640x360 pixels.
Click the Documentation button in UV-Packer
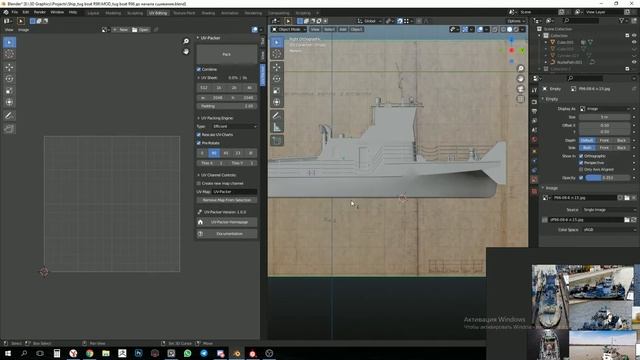(227, 234)
